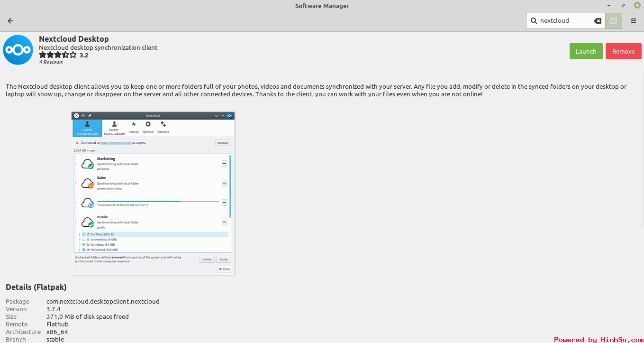Select the package name com.nextcloud.desktopclient.nextcloud
This screenshot has height=343, width=644.
(x=103, y=301)
